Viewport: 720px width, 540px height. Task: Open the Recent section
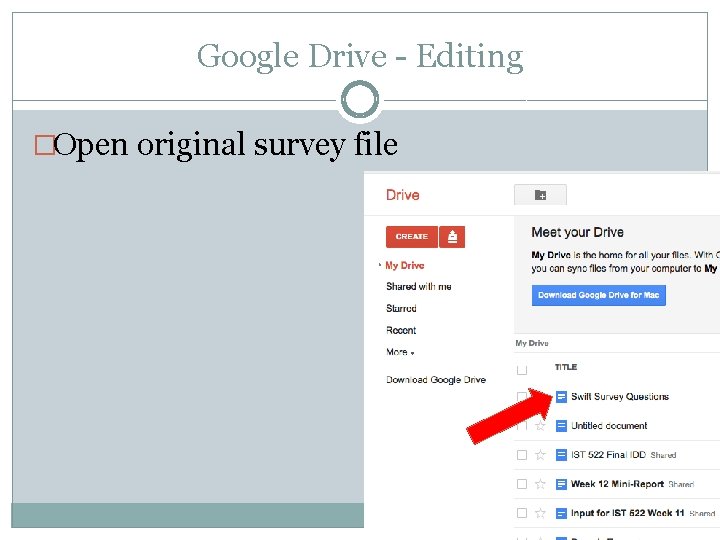click(401, 330)
